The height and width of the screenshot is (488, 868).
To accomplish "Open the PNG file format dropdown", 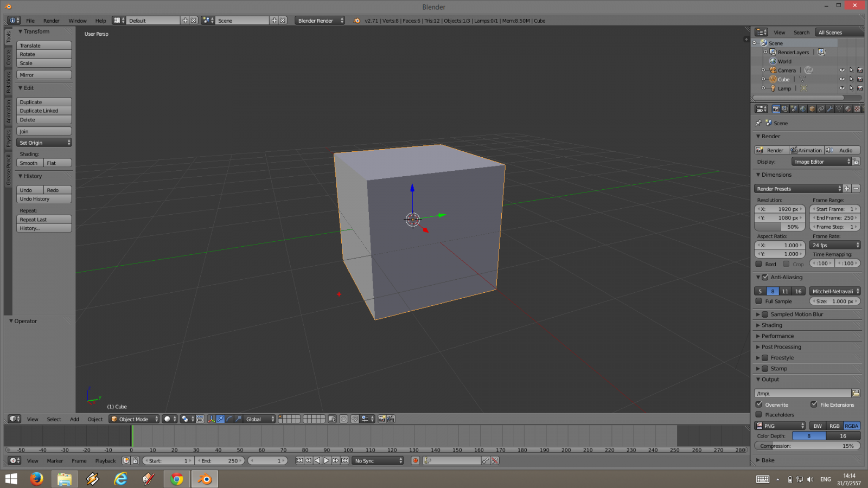I will point(780,426).
